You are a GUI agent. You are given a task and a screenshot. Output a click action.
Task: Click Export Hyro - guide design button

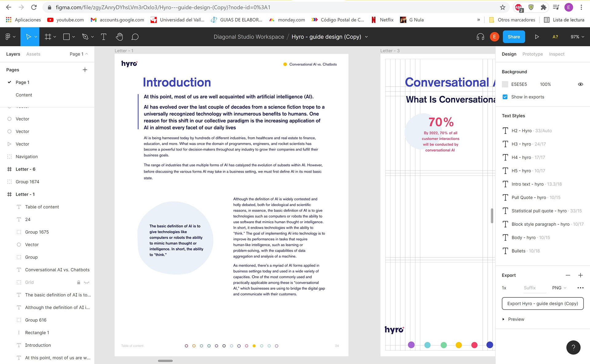point(542,304)
